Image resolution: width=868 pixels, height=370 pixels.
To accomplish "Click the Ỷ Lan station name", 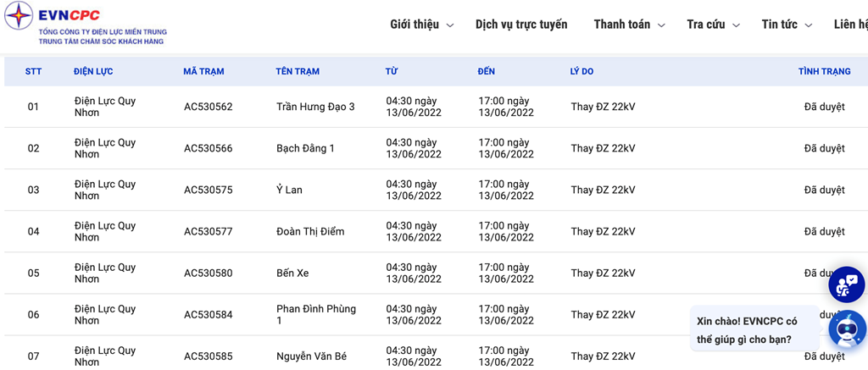I will tap(289, 190).
